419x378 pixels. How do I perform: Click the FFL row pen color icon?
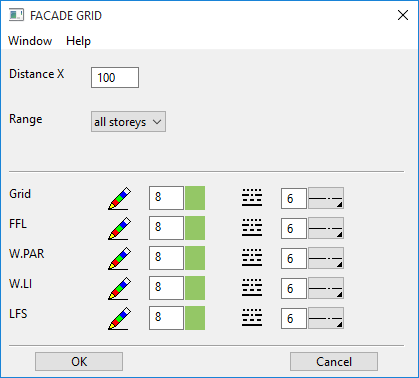click(119, 228)
